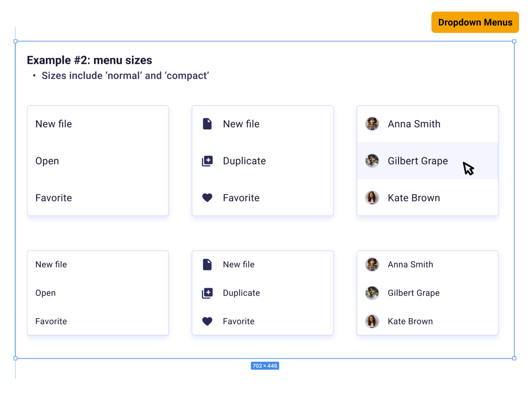532x408 pixels.
Task: Choose New file in the top-left menu
Action: [53, 124]
